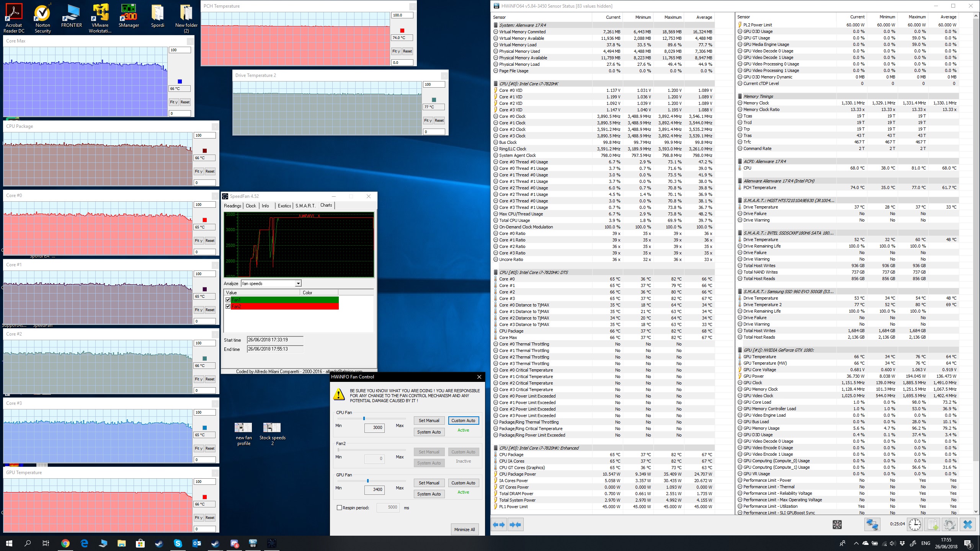The height and width of the screenshot is (551, 980).
Task: Click CPU Fan speed value field 3000
Action: click(x=374, y=428)
